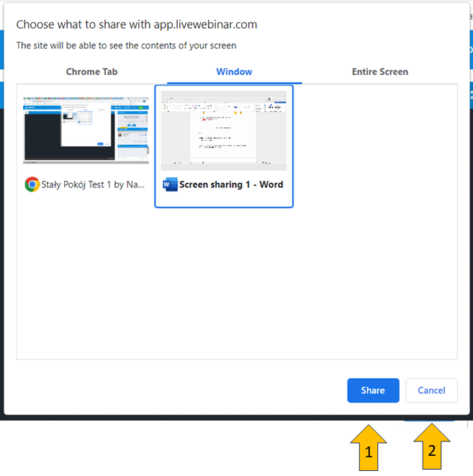Click the Chrome icon beside Stały Pokój
This screenshot has height=476, width=473.
(x=32, y=184)
